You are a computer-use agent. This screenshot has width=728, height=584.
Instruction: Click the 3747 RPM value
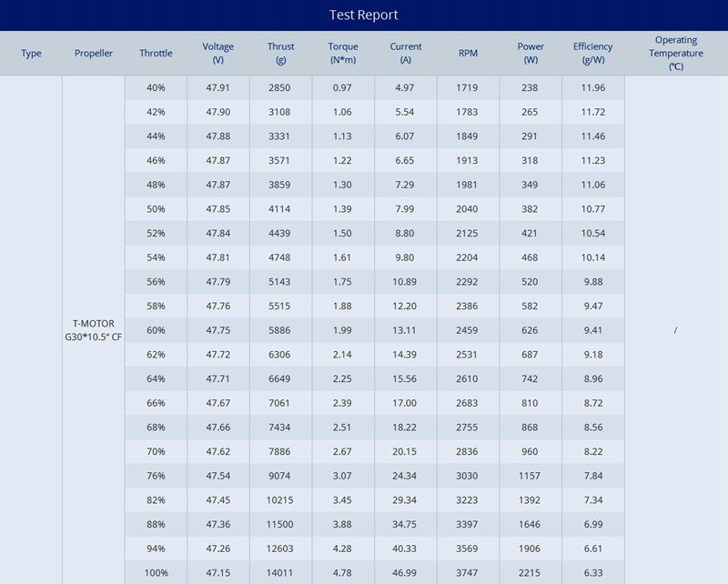pyautogui.click(x=468, y=573)
